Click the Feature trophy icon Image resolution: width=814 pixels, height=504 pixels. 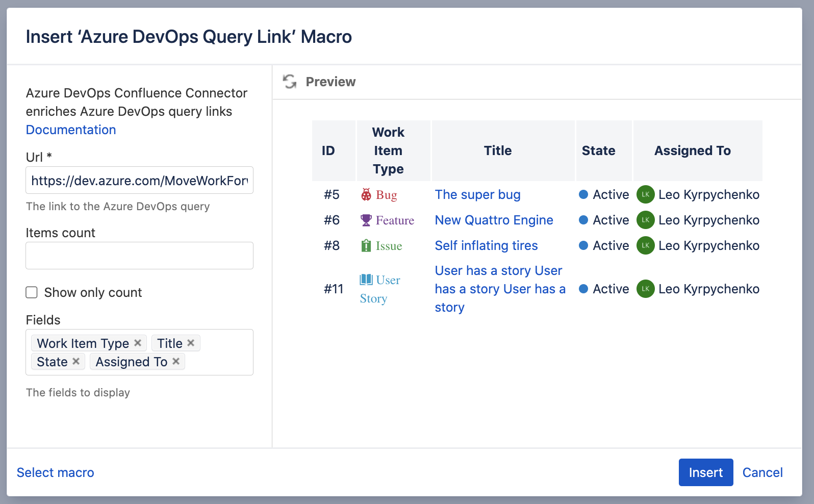(x=366, y=220)
